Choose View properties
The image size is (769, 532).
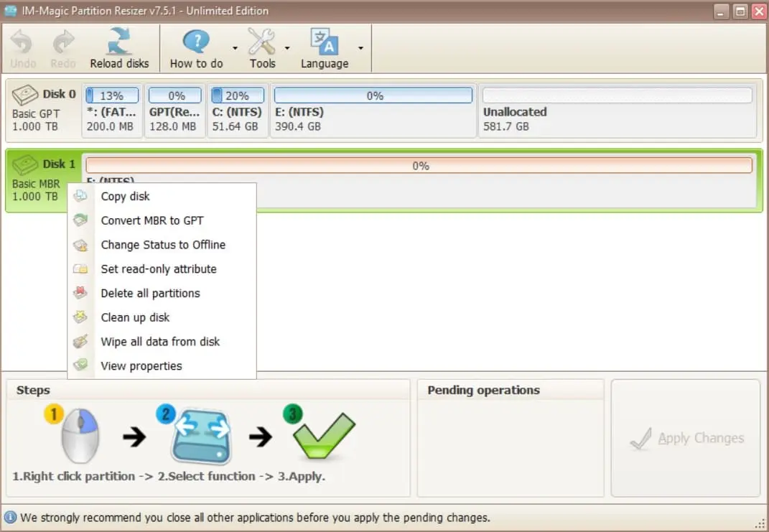pos(162,365)
